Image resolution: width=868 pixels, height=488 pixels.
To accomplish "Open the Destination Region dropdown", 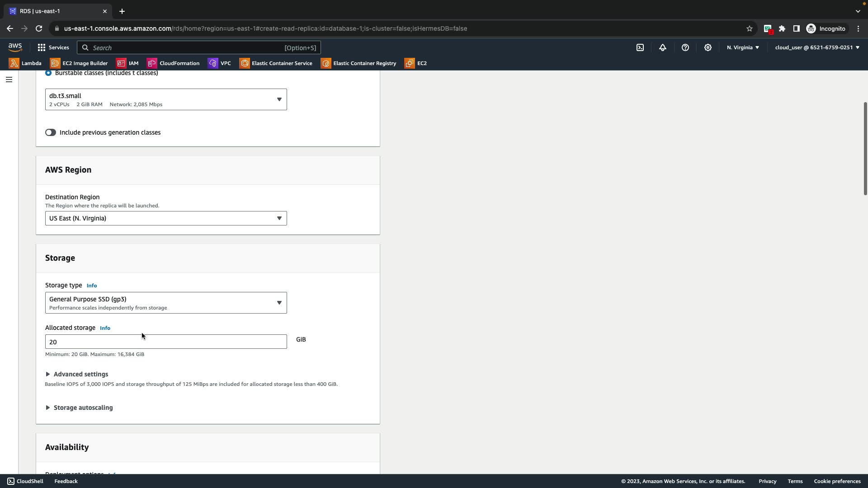I will [166, 218].
